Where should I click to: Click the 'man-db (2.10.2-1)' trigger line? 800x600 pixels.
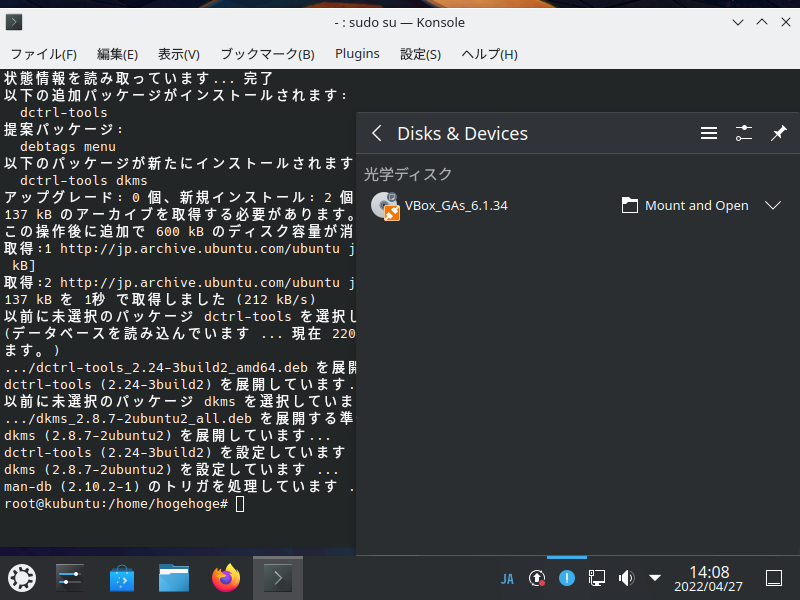click(178, 487)
